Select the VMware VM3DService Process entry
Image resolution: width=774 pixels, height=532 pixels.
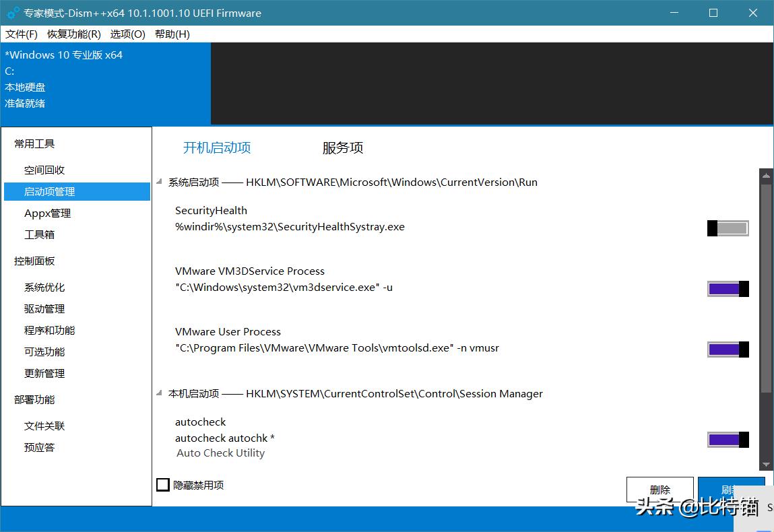(x=250, y=271)
